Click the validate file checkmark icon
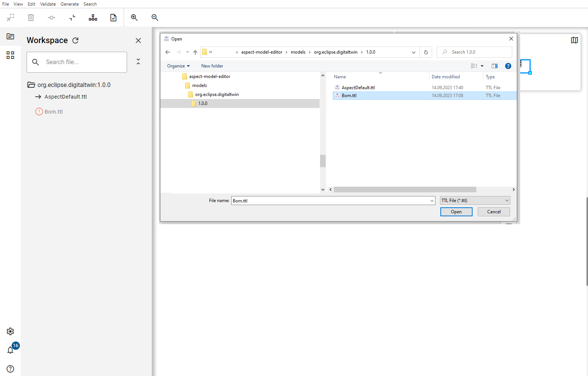Image resolution: width=588 pixels, height=376 pixels. click(x=113, y=18)
